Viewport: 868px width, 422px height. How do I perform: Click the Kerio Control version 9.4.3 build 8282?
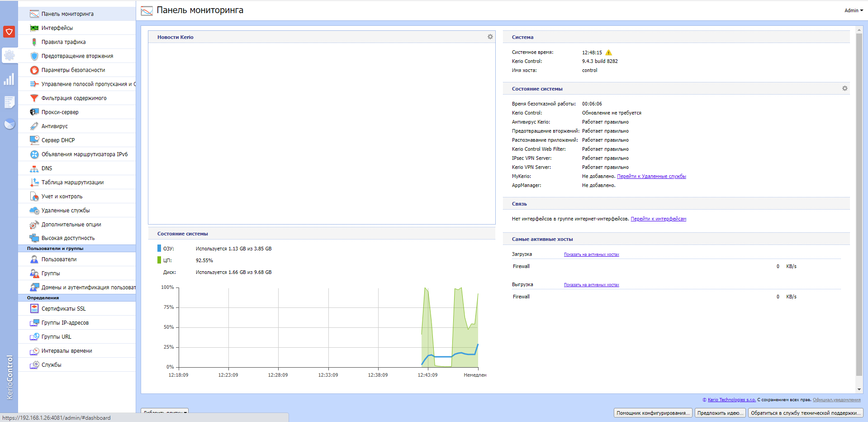[x=600, y=62]
